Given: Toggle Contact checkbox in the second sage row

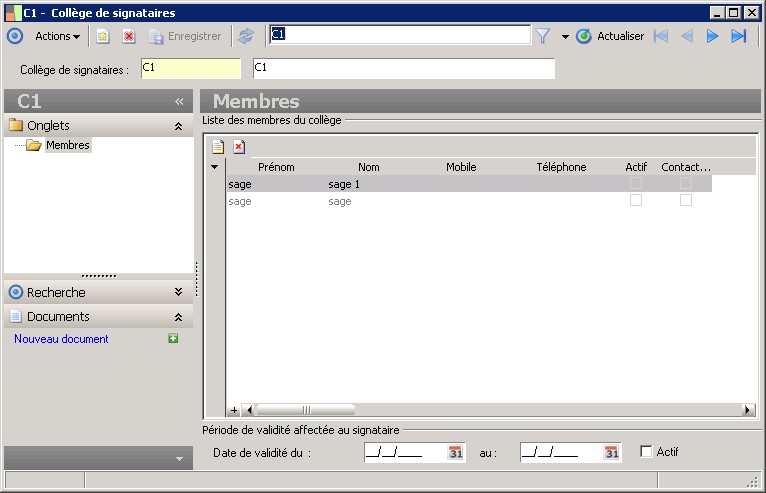Looking at the screenshot, I should pyautogui.click(x=685, y=200).
